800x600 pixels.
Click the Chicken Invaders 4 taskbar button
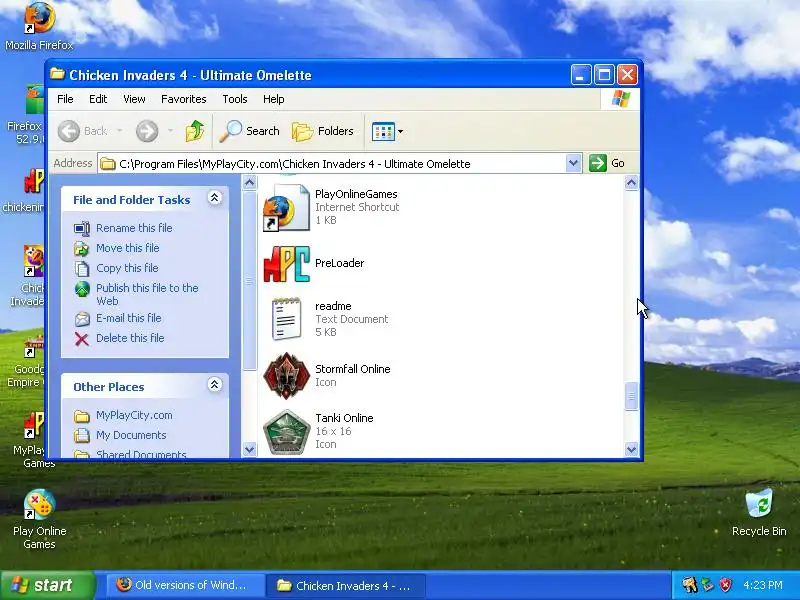pos(345,585)
